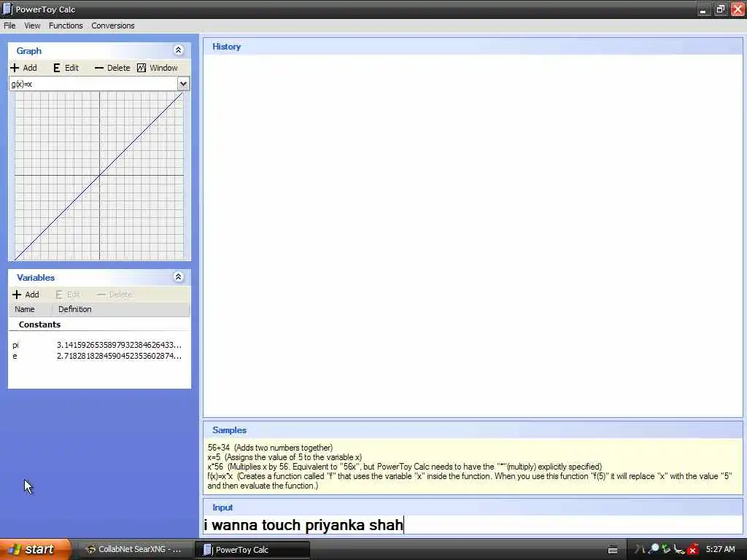Click Add in the Variables toolbar
747x560 pixels.
(x=26, y=295)
